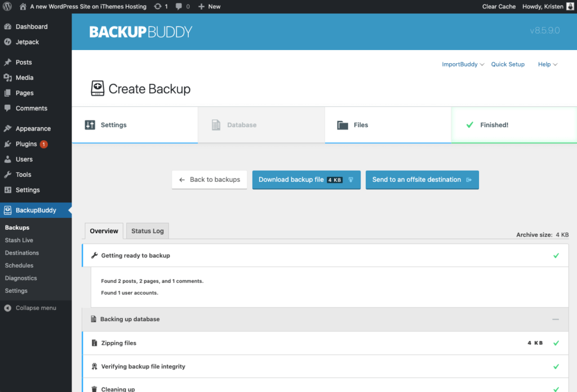Screen dimensions: 577x392
Task: Click 'Found 2 posts, 2 pages' text
Action: (x=152, y=281)
